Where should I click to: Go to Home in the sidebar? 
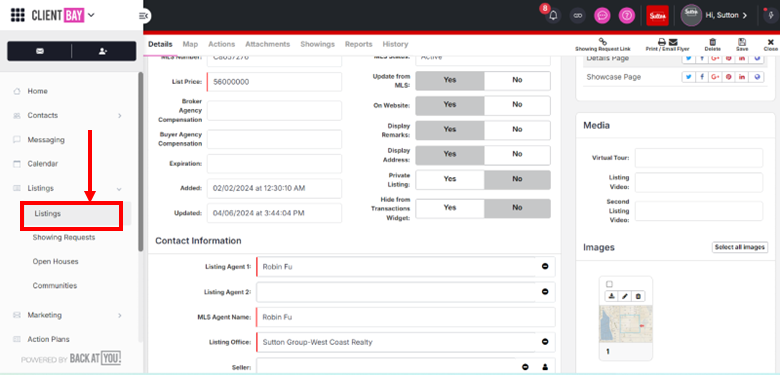37,92
